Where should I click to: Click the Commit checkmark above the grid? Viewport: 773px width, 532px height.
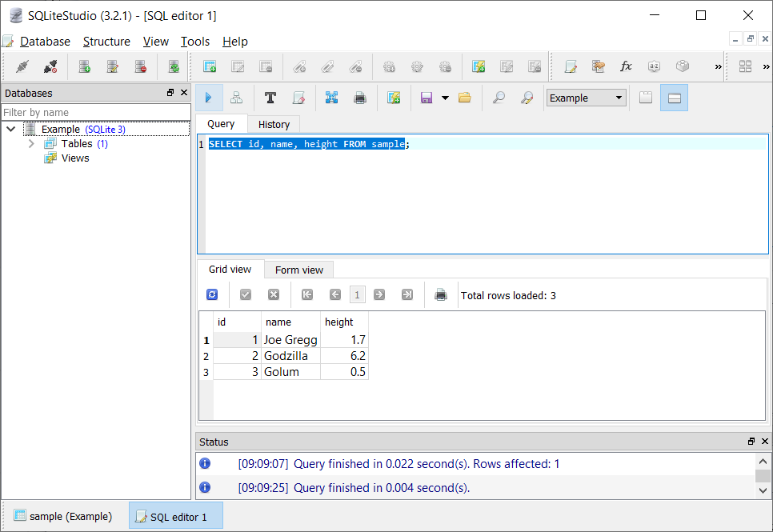246,294
